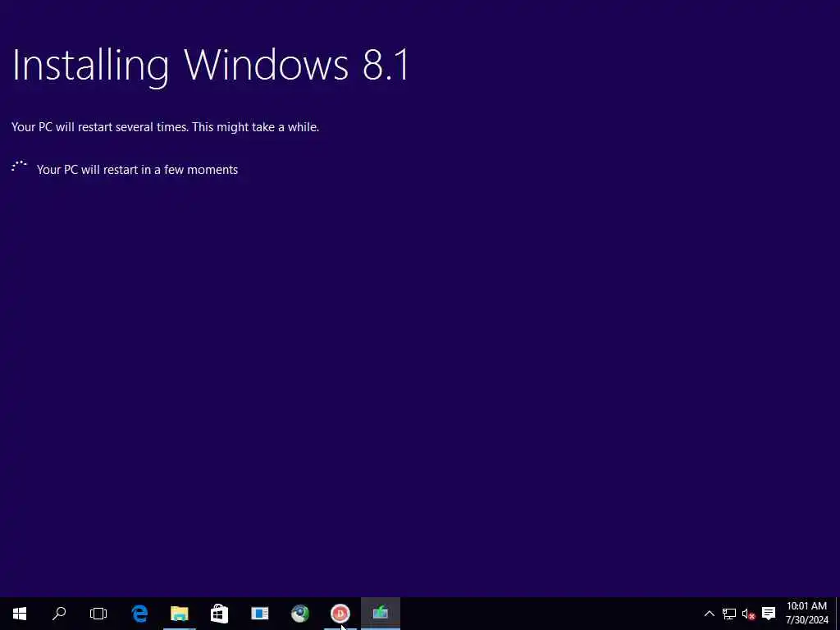Click the clock showing 10:01 AM
Image resolution: width=840 pixels, height=630 pixels.
point(807,606)
